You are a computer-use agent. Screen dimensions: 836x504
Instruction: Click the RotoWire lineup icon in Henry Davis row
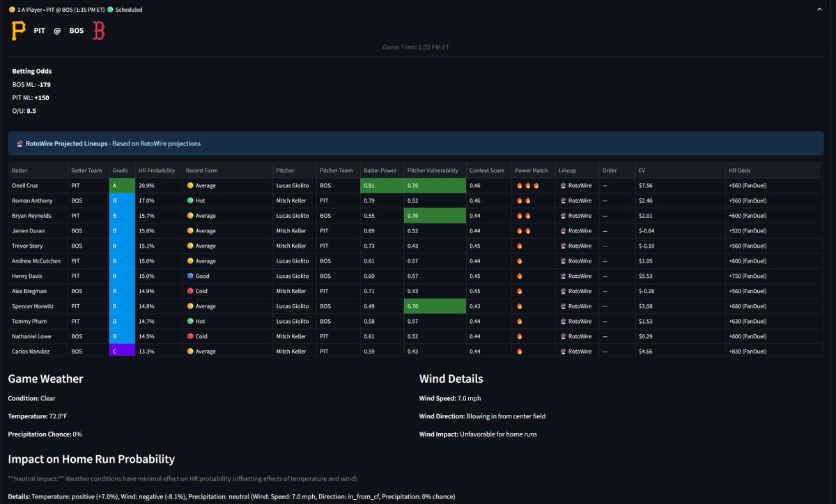pos(562,276)
